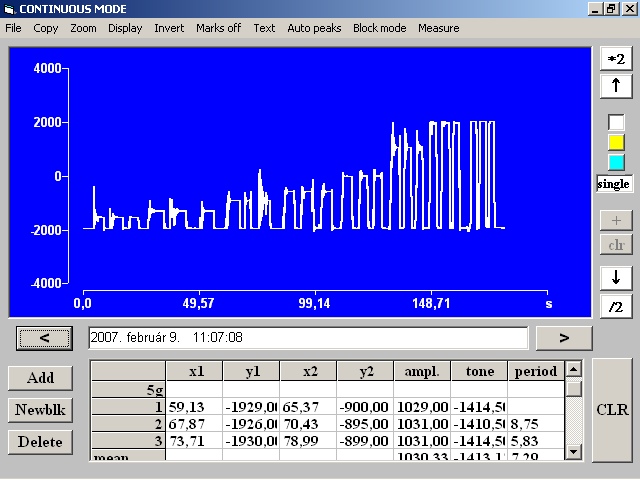The height and width of the screenshot is (480, 640).
Task: Click the Delete button
Action: [x=40, y=442]
